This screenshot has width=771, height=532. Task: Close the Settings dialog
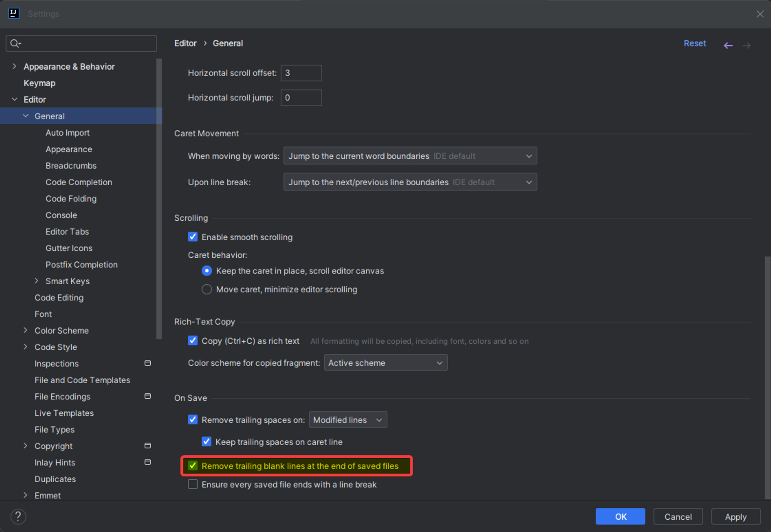(760, 14)
